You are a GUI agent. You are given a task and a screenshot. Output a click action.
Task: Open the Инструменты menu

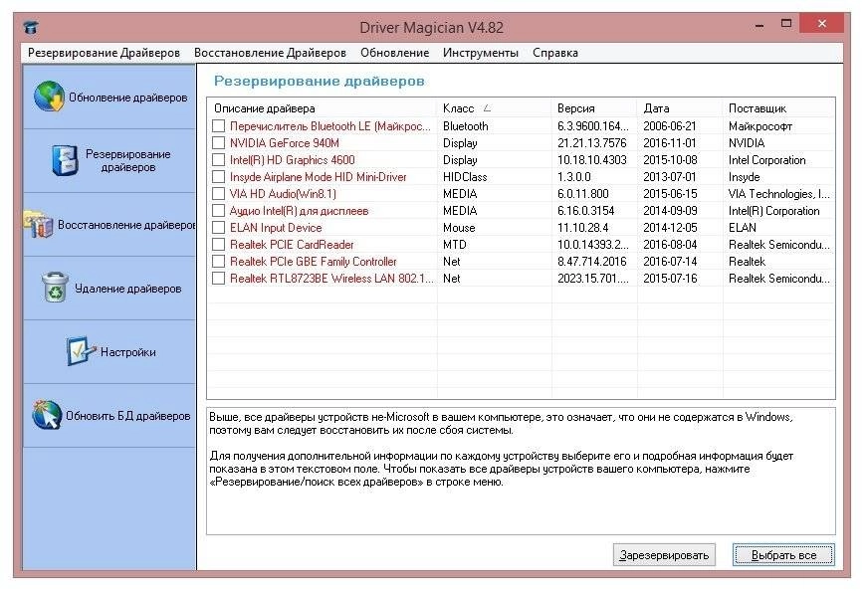481,53
